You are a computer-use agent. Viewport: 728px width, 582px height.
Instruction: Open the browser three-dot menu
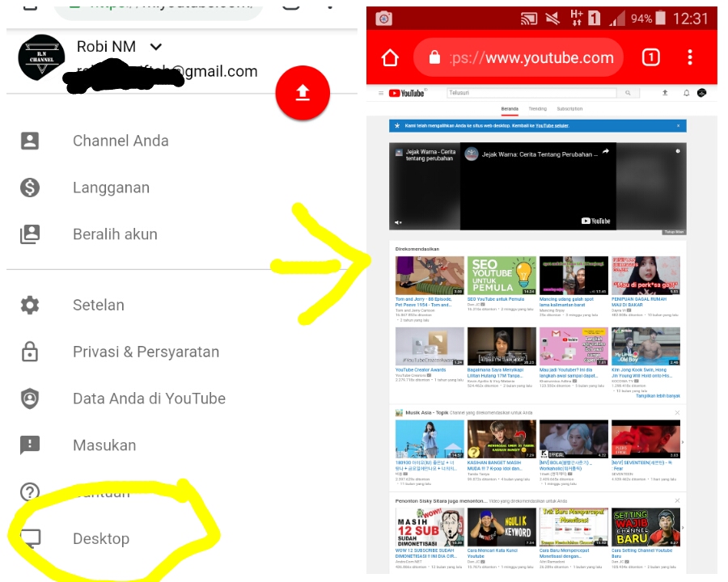tap(690, 57)
